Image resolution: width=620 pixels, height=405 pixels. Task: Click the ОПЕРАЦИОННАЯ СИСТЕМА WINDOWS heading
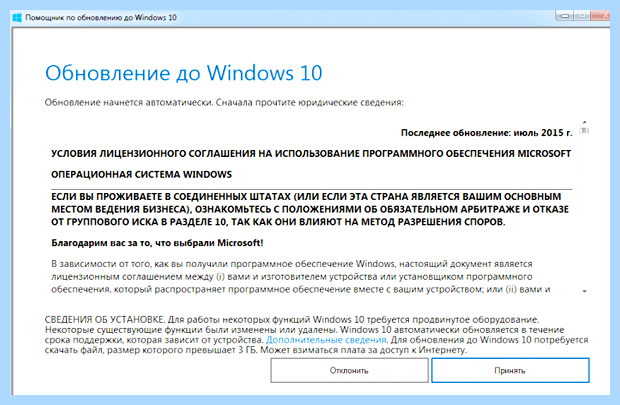(x=142, y=174)
